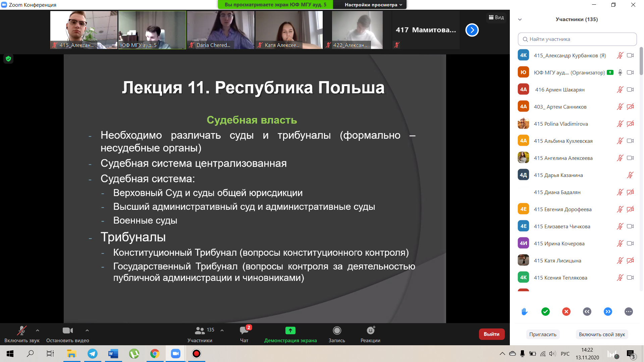Click the Запись record button
644x362 pixels.
[x=337, y=334]
